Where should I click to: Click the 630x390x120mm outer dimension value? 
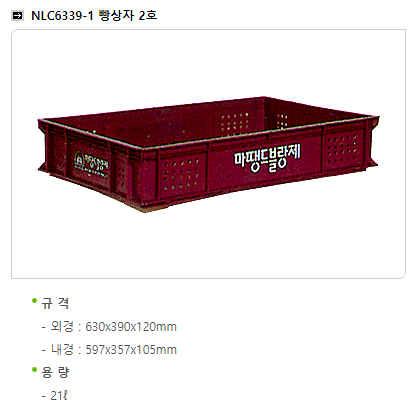click(x=131, y=327)
